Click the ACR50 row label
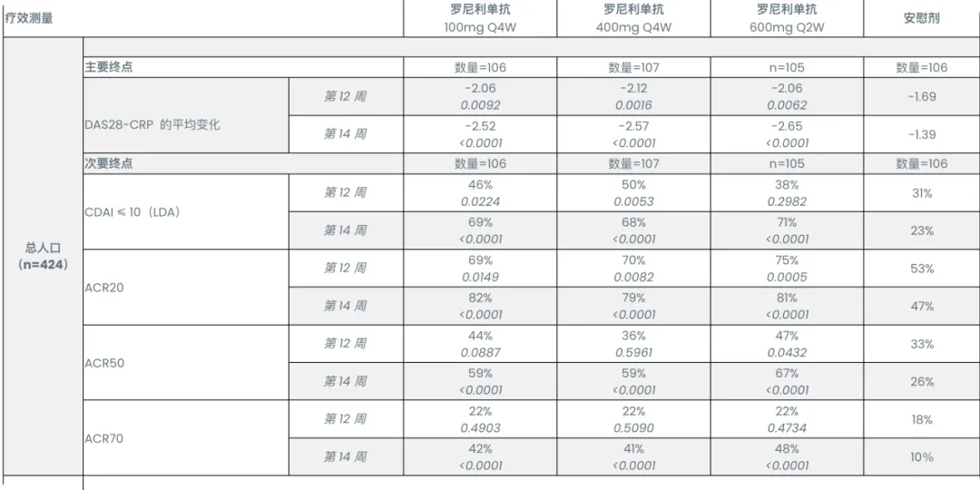 104,363
